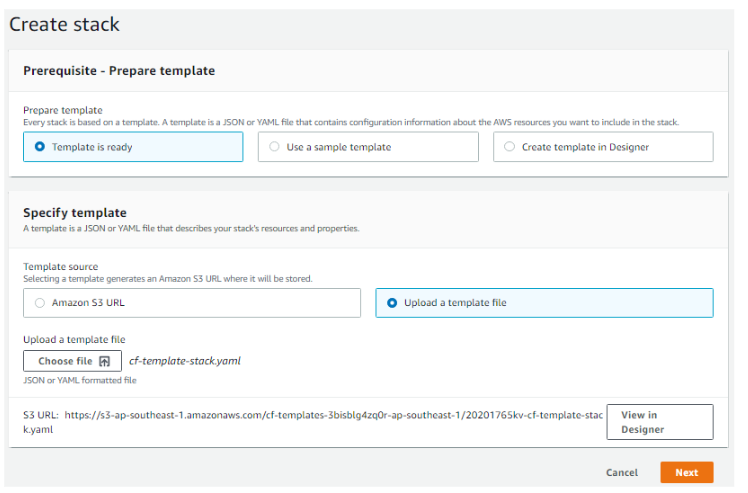748x493 pixels.
Task: Click the orange Next button
Action: (x=686, y=472)
